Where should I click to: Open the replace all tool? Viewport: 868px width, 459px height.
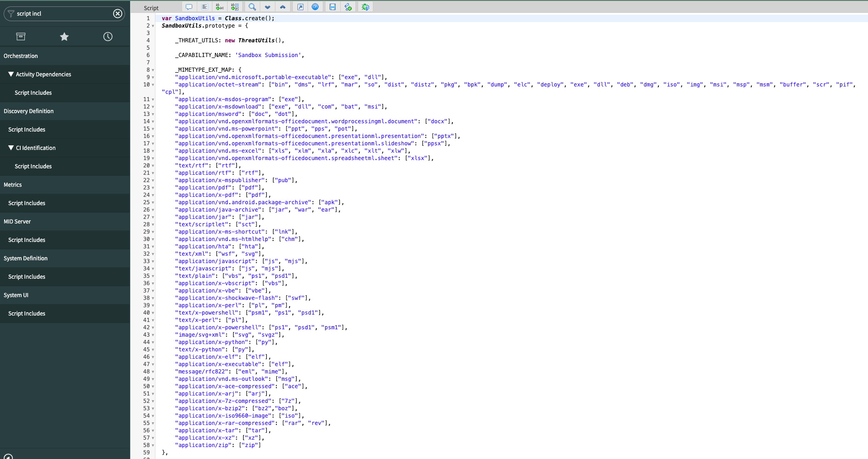[235, 7]
